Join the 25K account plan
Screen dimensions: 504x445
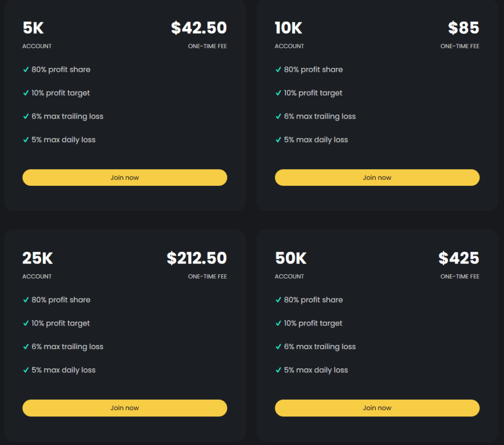pos(125,408)
